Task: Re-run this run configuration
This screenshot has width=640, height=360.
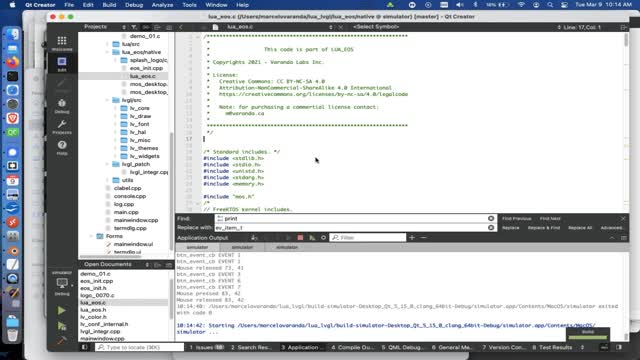Action: [x=312, y=238]
